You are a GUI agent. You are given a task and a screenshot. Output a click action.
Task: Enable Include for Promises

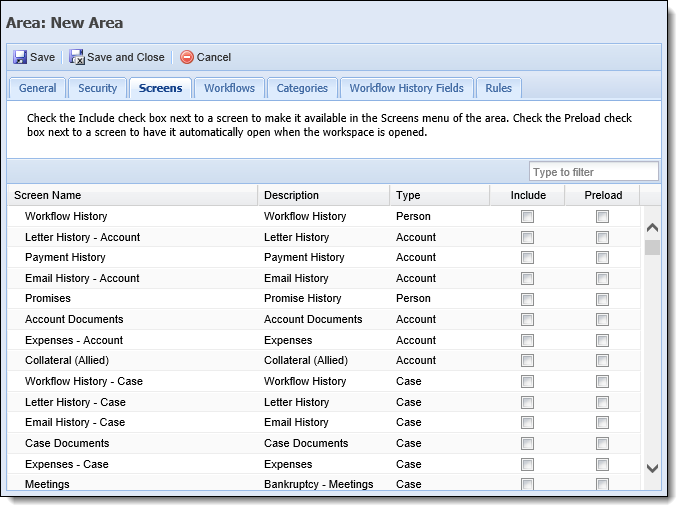pyautogui.click(x=527, y=299)
